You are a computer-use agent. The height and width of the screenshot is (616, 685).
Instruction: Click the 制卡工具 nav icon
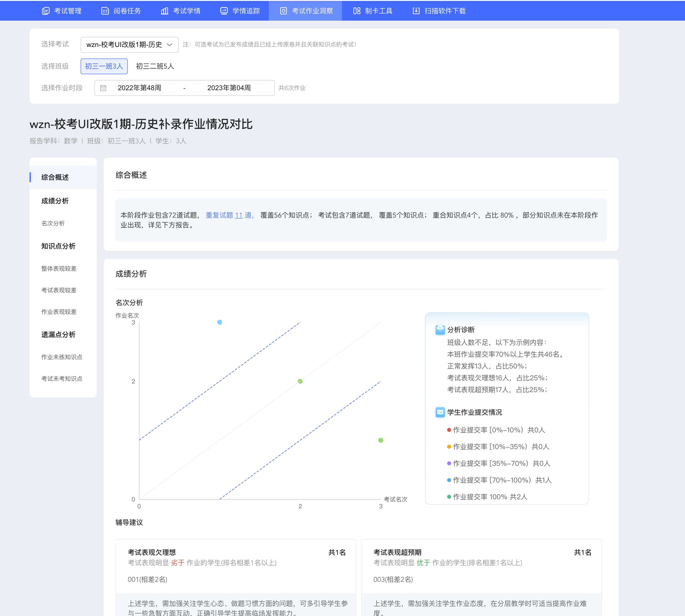(x=357, y=11)
